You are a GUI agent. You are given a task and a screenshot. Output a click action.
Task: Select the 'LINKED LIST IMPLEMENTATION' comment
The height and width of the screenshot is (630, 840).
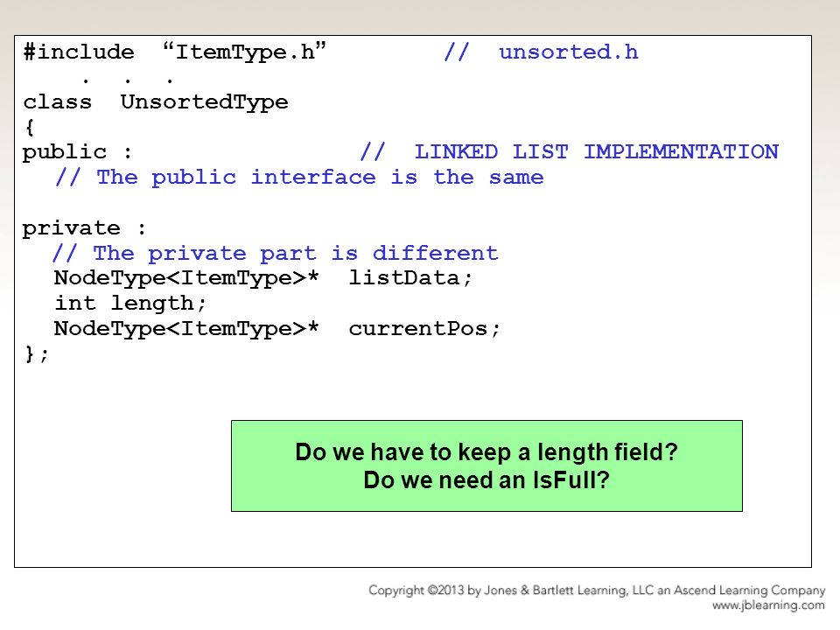[x=596, y=151]
